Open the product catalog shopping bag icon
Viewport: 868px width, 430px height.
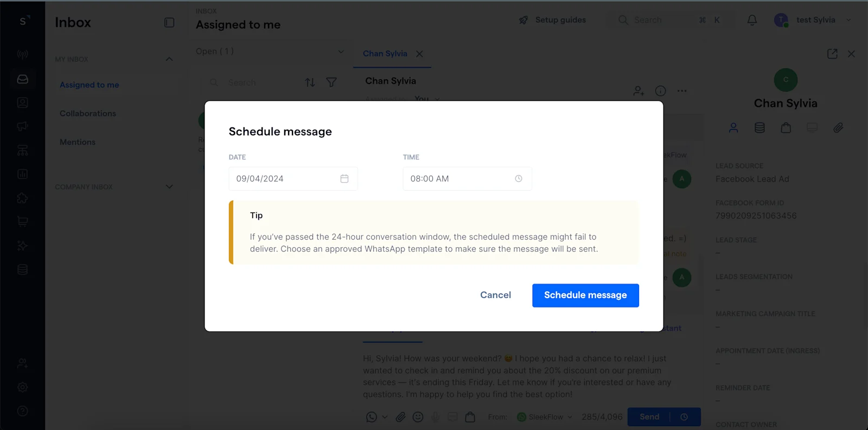pyautogui.click(x=470, y=417)
